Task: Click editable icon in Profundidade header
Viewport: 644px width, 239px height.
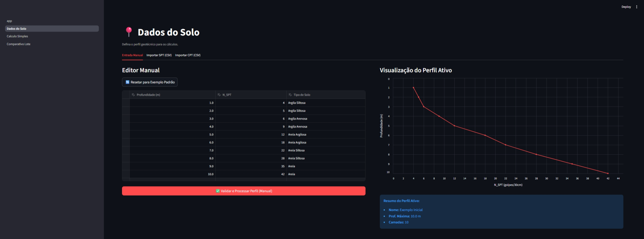Action: 133,95
